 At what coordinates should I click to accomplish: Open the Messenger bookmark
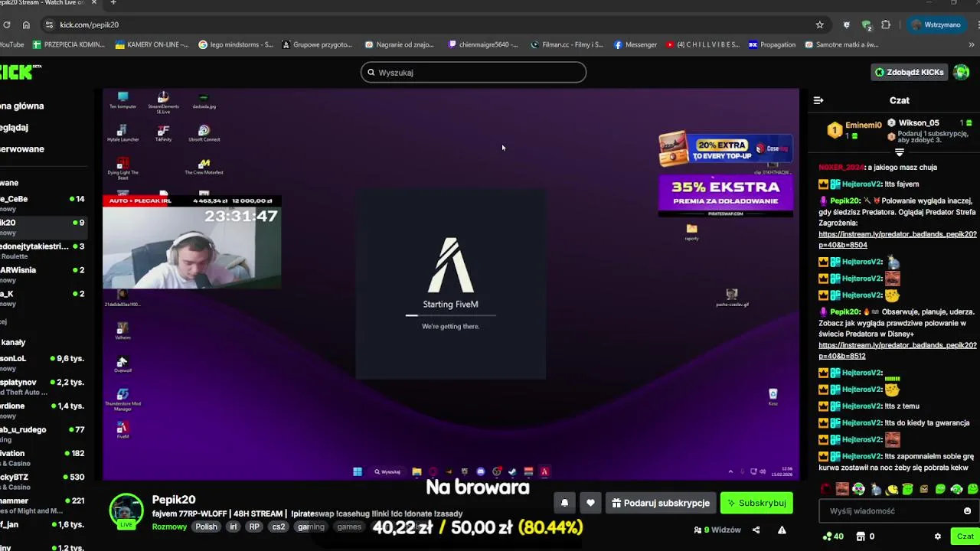point(635,44)
